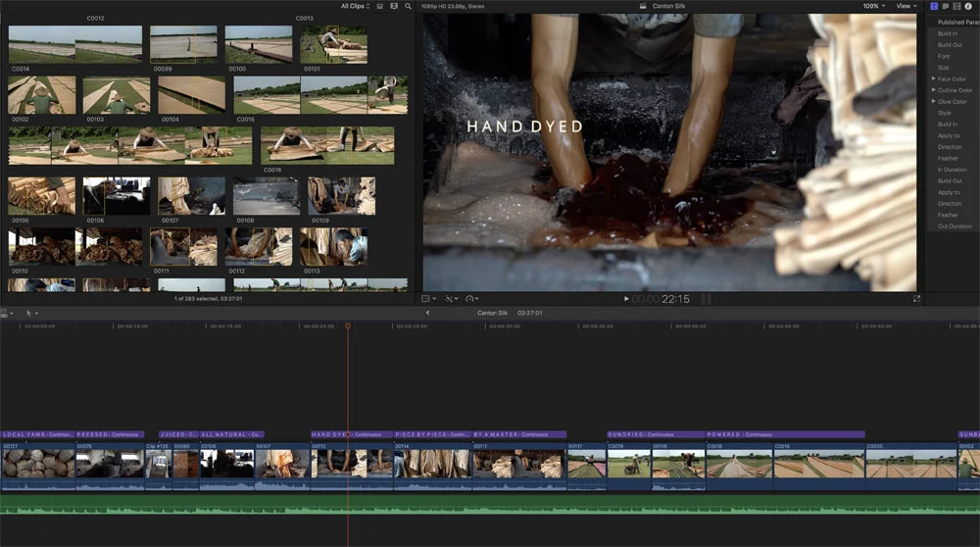This screenshot has height=547, width=980.
Task: Select browser clip C0015
Action: [x=320, y=95]
